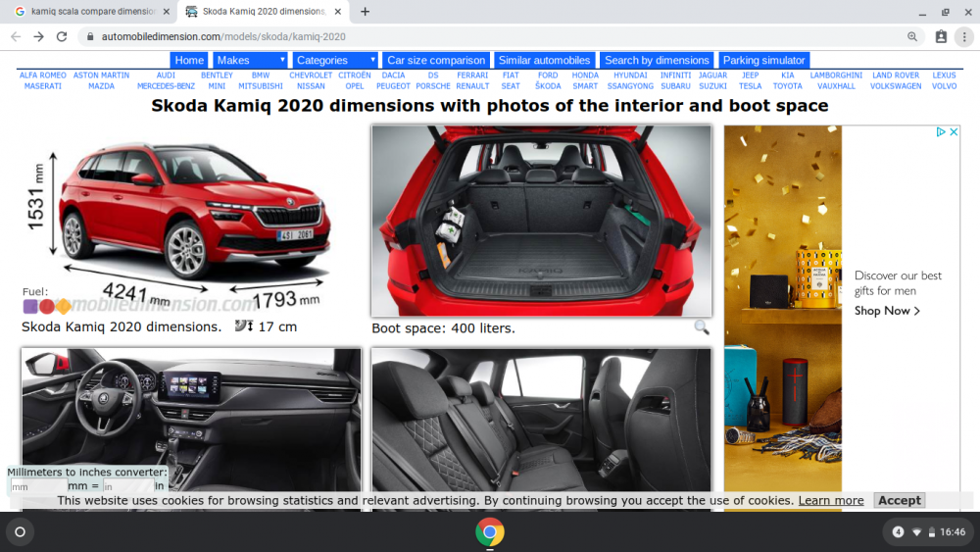Image resolution: width=980 pixels, height=552 pixels.
Task: Close the Skoda Kamiq 2020 dimensions tab
Action: [x=337, y=11]
